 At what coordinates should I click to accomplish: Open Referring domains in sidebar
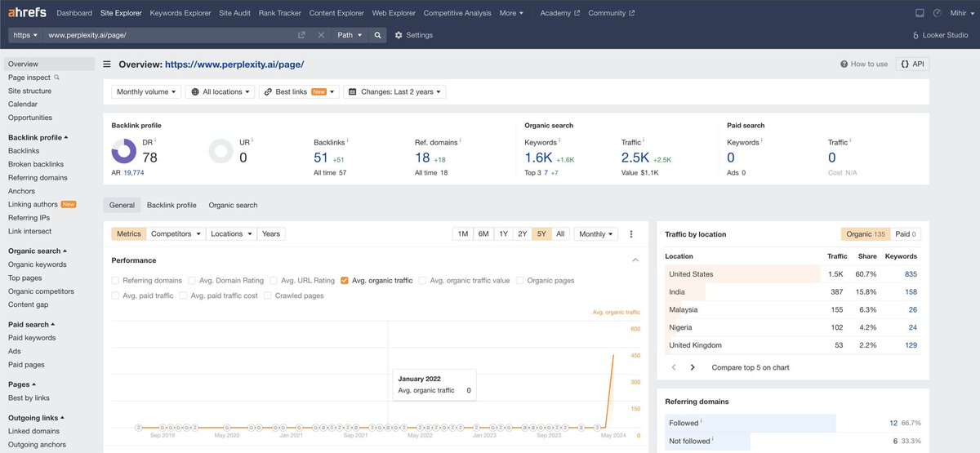tap(38, 178)
